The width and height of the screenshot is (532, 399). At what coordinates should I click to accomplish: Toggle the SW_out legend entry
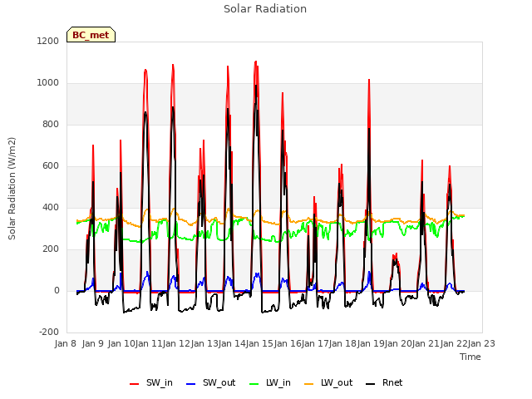coord(210,382)
